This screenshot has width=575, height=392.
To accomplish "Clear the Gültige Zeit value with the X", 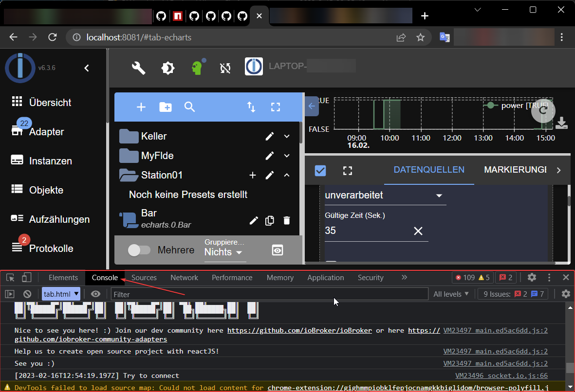I will (x=418, y=231).
